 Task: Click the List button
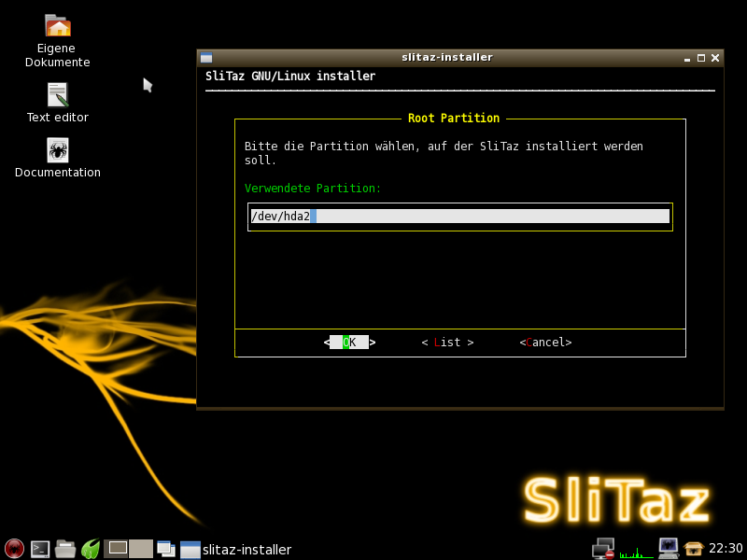(x=447, y=343)
